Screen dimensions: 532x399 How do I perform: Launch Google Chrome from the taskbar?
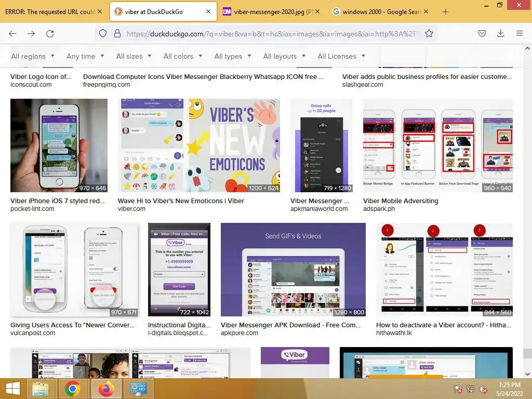(x=72, y=389)
